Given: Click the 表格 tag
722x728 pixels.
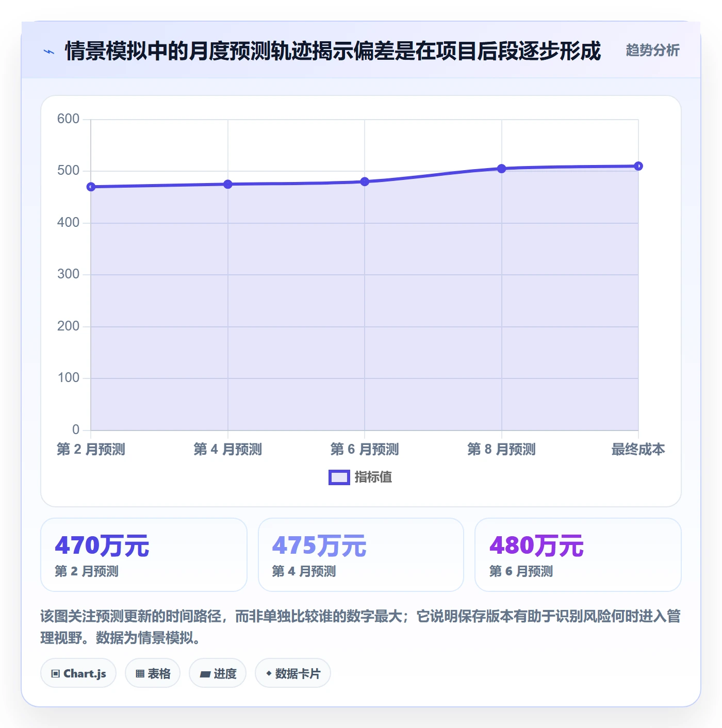Looking at the screenshot, I should [153, 673].
